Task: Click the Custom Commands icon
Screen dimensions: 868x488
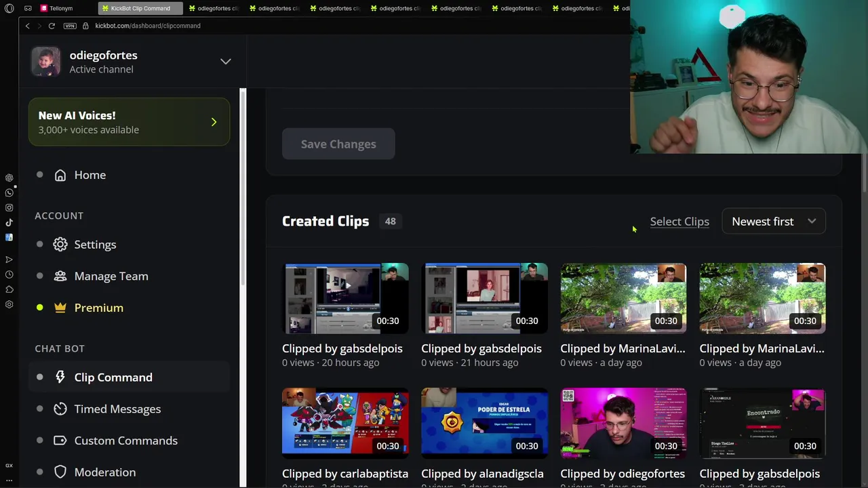Action: coord(60,441)
